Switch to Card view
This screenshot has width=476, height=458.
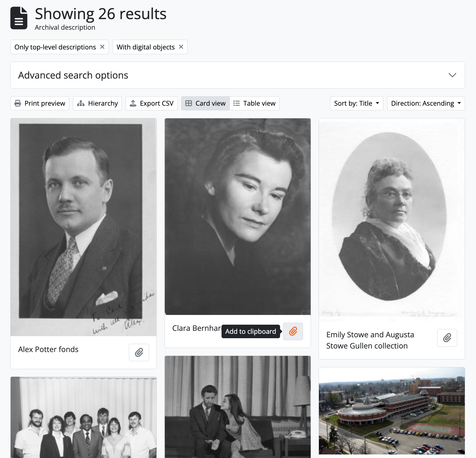click(205, 103)
